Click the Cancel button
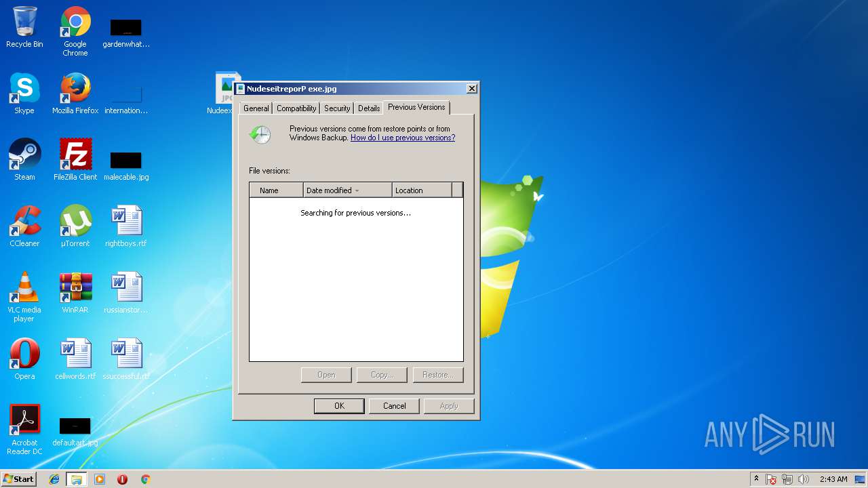 [x=394, y=406]
